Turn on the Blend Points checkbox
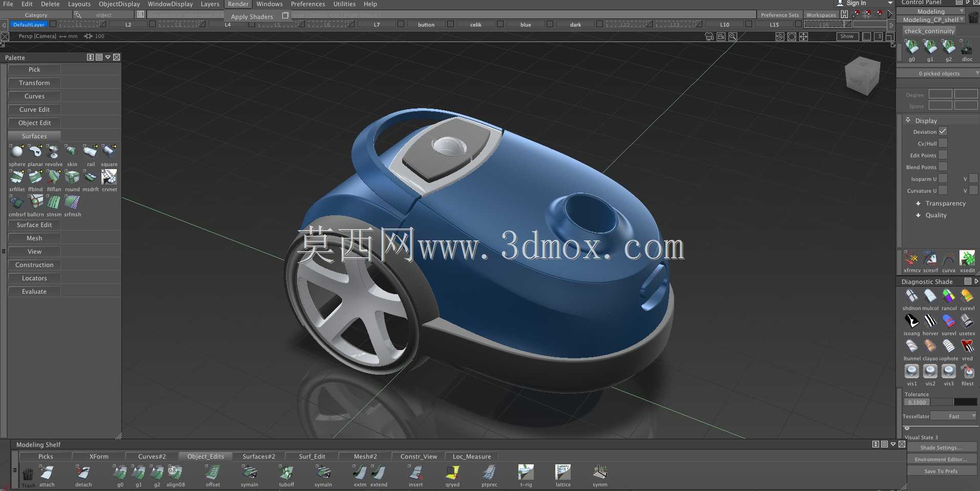This screenshot has height=491, width=980. [x=943, y=167]
